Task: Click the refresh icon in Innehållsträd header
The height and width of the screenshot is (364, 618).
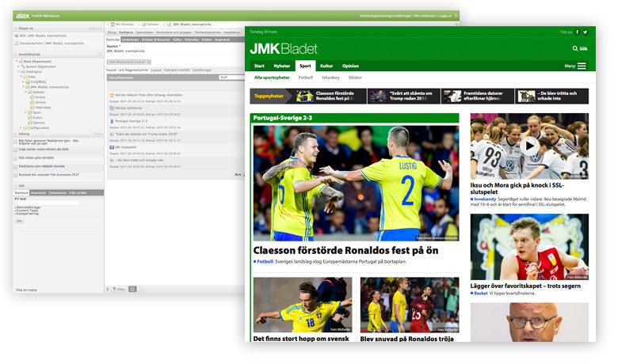Action: pyautogui.click(x=101, y=55)
